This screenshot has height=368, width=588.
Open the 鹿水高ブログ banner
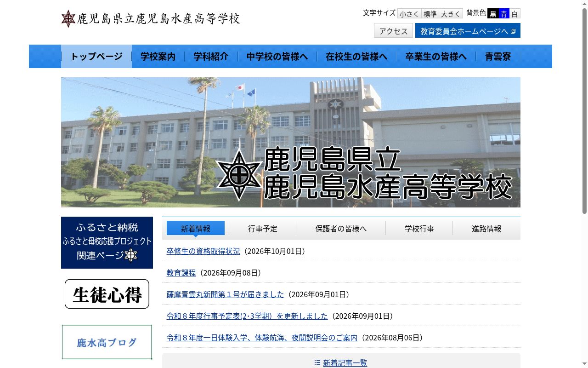pos(107,342)
